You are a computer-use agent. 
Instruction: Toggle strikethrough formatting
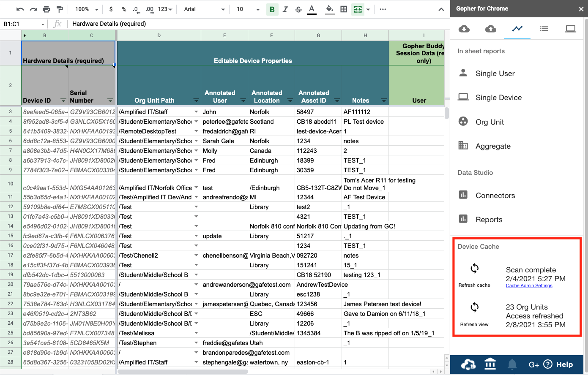pos(298,9)
